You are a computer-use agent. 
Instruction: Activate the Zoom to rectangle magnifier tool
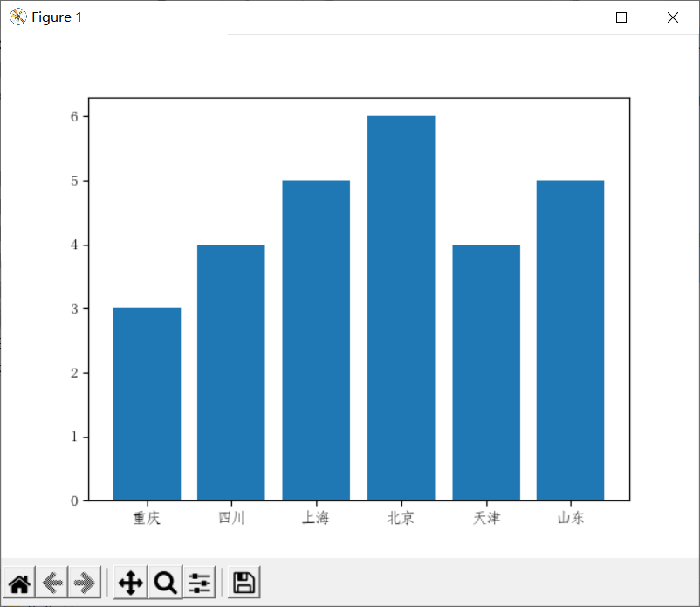tap(166, 583)
